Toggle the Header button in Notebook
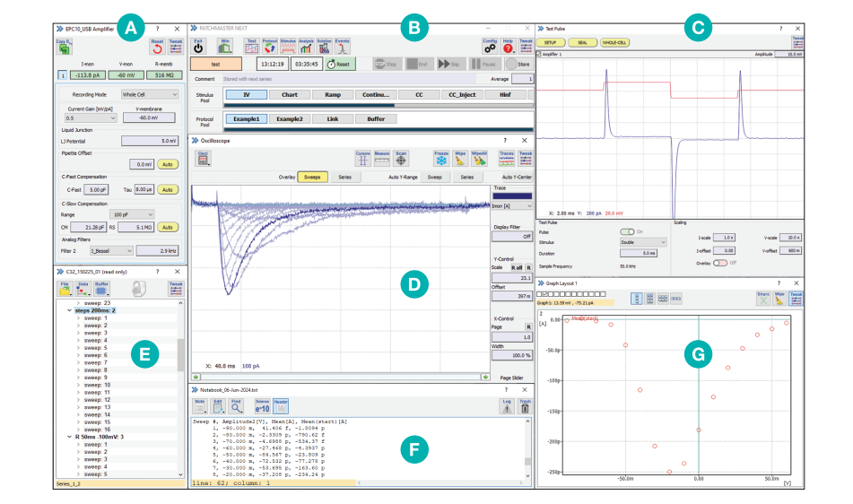This screenshot has height=504, width=853. click(281, 406)
